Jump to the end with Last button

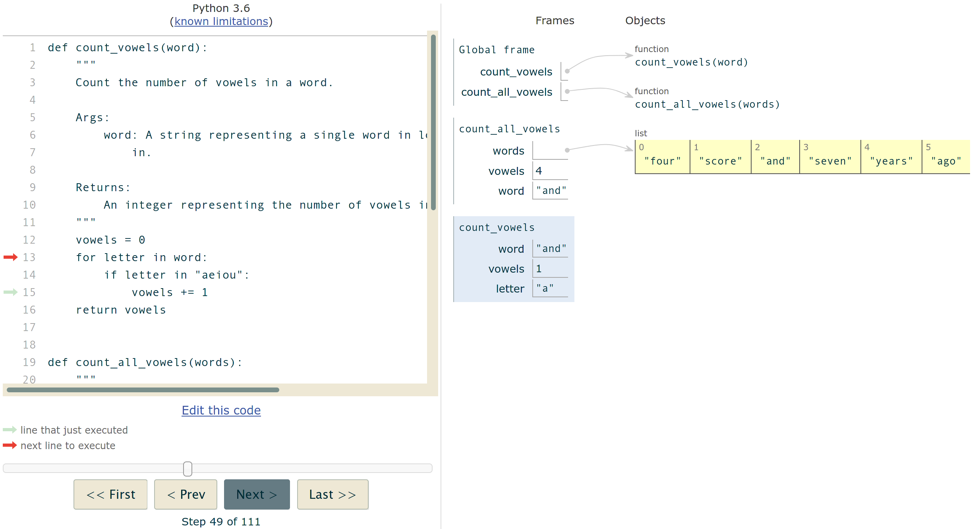point(332,494)
